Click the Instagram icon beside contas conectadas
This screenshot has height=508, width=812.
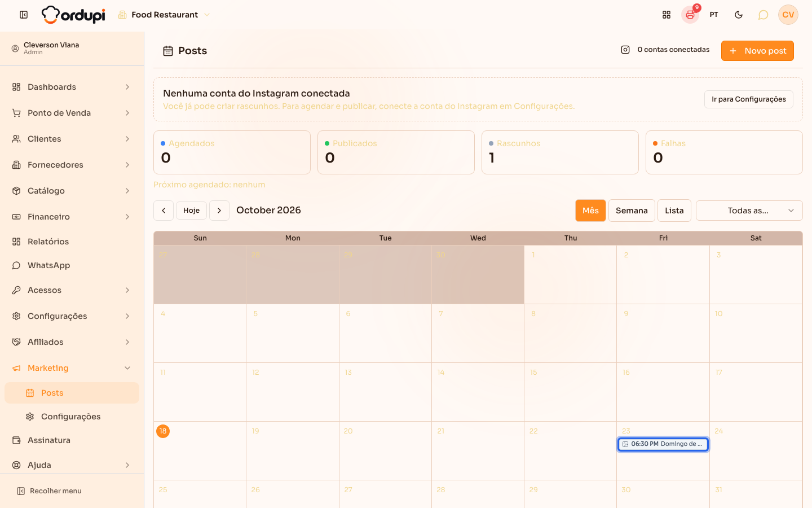pos(625,50)
